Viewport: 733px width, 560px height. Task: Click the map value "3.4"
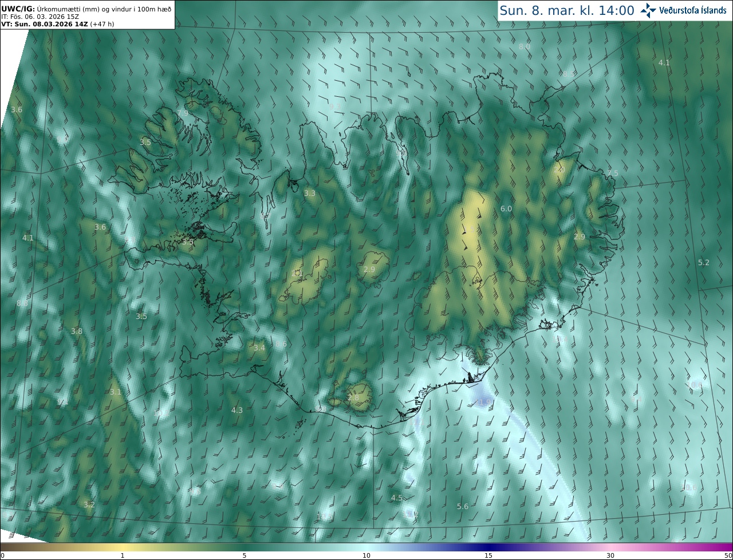coord(259,348)
